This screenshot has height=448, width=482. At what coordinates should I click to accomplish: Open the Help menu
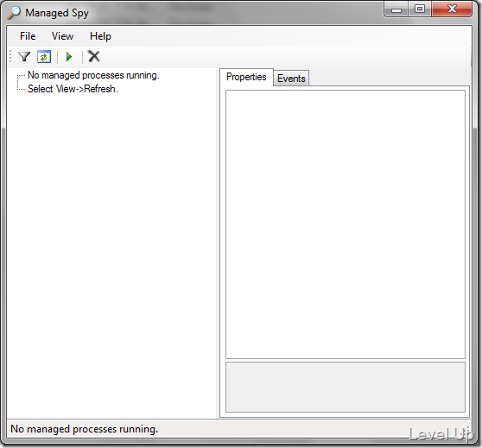tap(100, 36)
